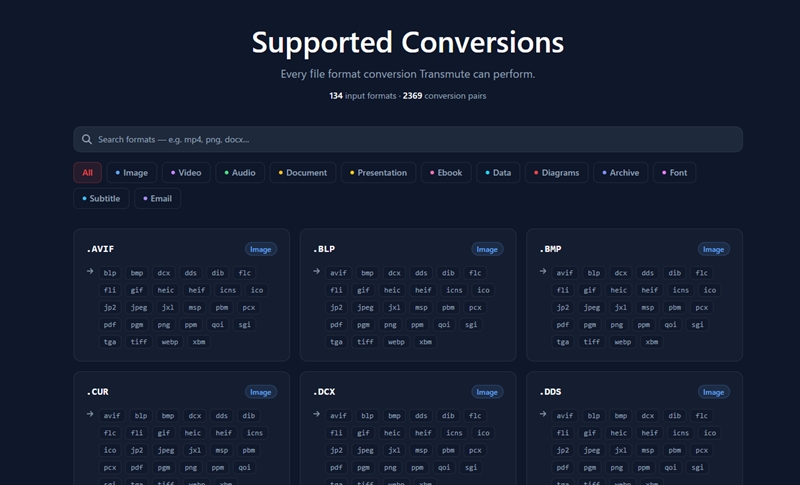Filter formats by Video category
Image resolution: width=800 pixels, height=485 pixels.
pyautogui.click(x=185, y=172)
